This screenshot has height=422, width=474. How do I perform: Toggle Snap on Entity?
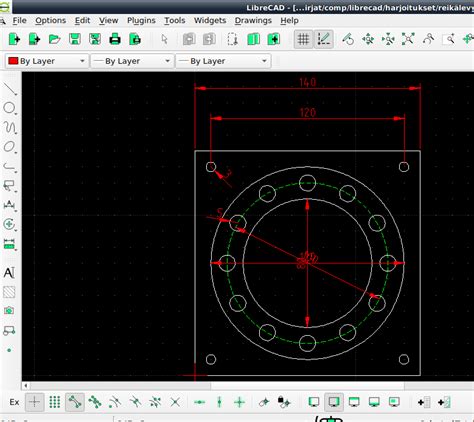coord(95,402)
